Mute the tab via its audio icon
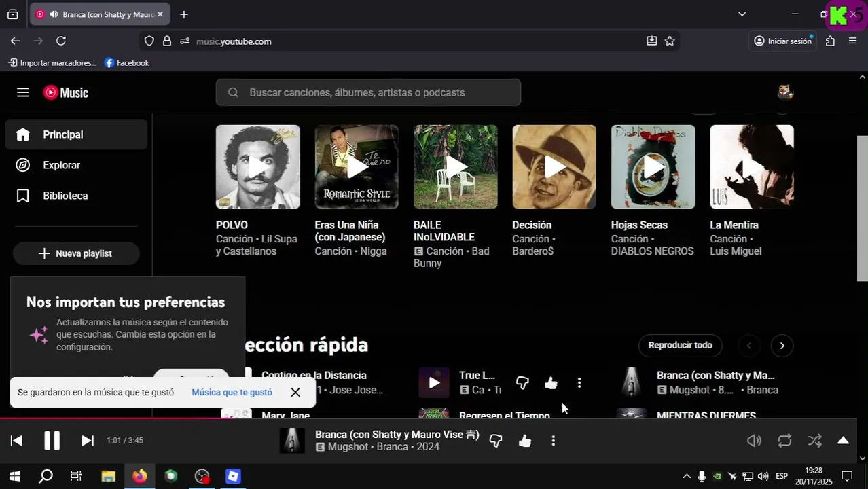The height and width of the screenshot is (489, 868). (54, 14)
